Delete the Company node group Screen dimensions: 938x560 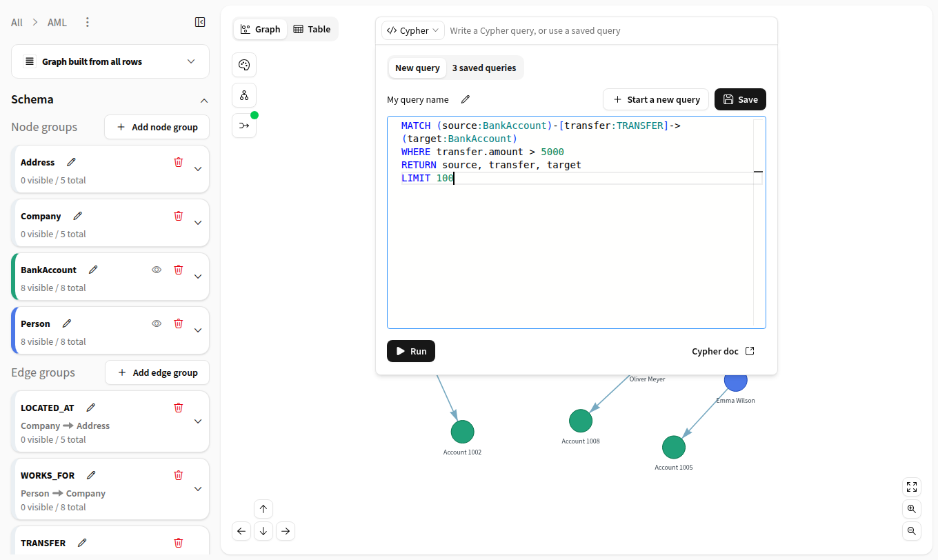179,216
